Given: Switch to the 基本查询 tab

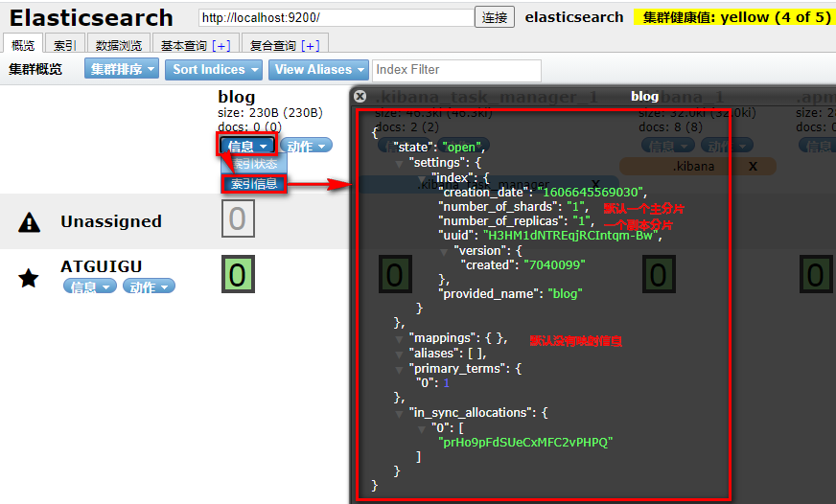Looking at the screenshot, I should (x=184, y=45).
